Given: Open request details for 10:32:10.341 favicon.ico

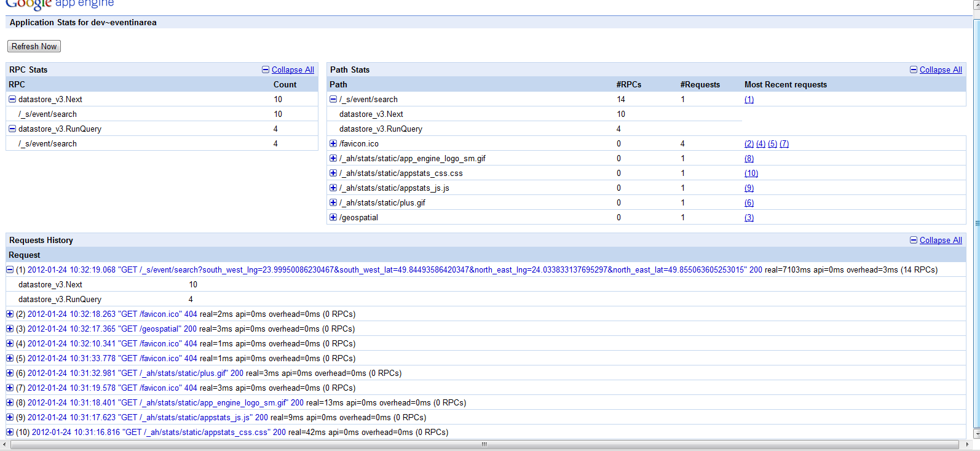Looking at the screenshot, I should (113, 343).
